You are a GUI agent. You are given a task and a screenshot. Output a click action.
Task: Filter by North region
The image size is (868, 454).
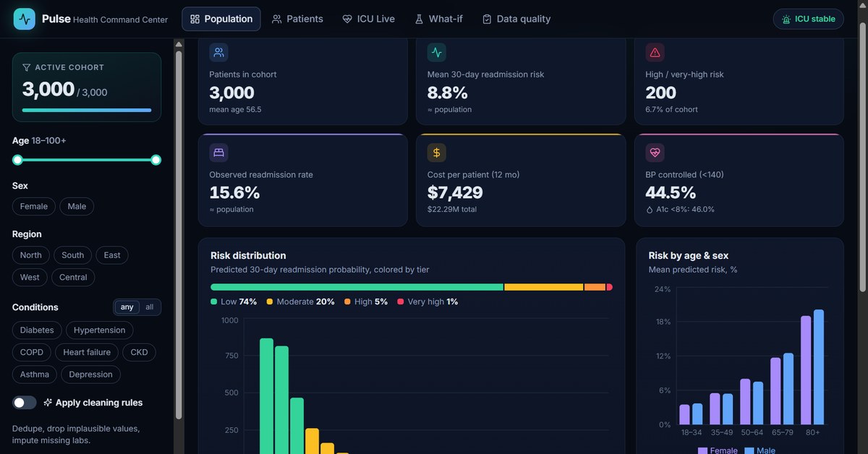point(31,255)
